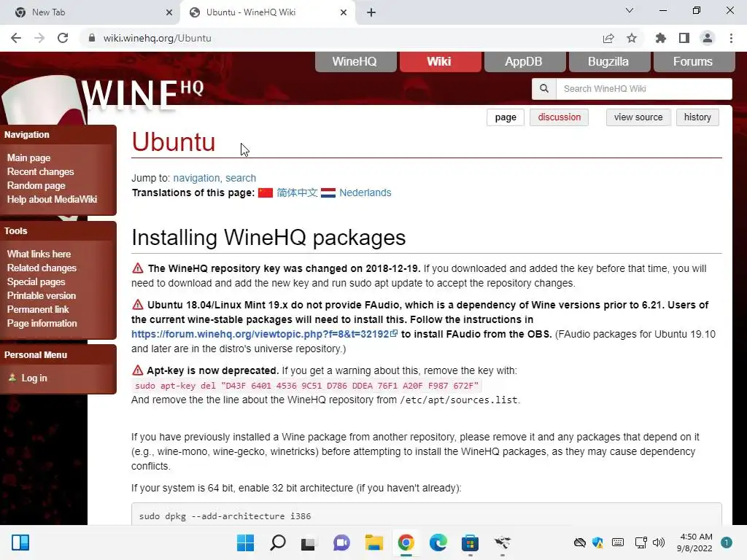This screenshot has width=747, height=560.
Task: Go to Main page in sidebar
Action: pyautogui.click(x=28, y=157)
